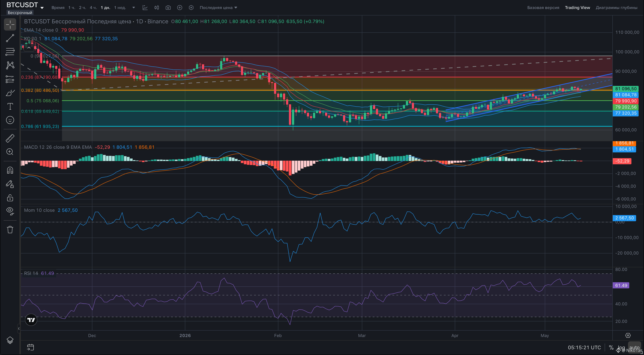Open the Последняя цена price type dropdown

pos(218,8)
